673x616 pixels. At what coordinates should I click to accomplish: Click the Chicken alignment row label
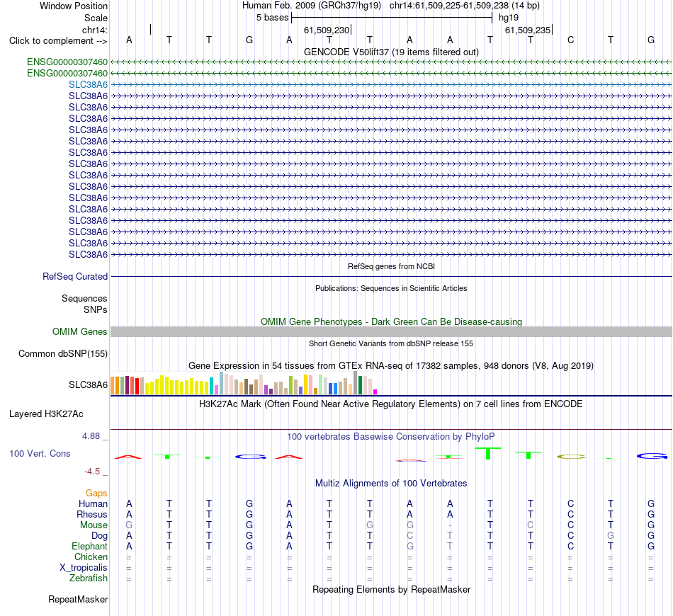[91, 557]
